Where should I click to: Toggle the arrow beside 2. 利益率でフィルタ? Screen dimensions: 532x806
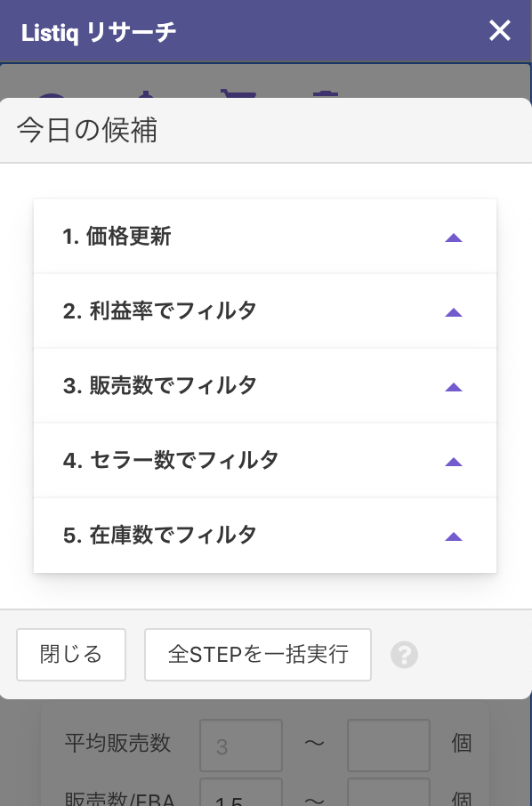coord(454,312)
